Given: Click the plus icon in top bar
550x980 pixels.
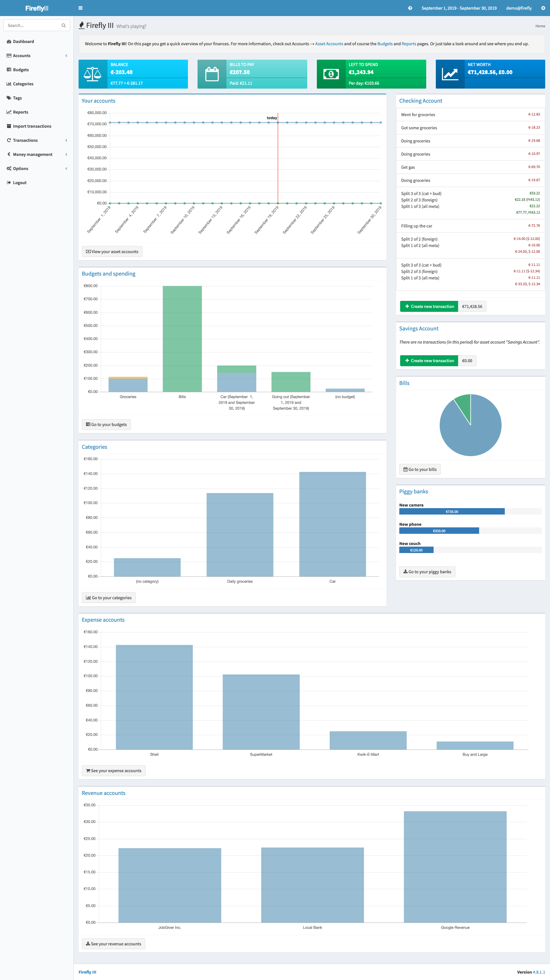Looking at the screenshot, I should coord(543,8).
